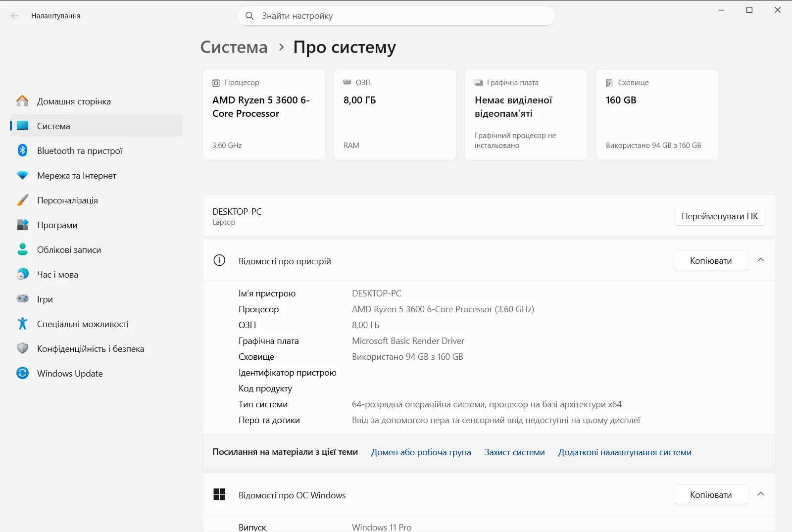Click the Конфіденційність і безпека shield icon
The image size is (792, 532).
tap(23, 348)
